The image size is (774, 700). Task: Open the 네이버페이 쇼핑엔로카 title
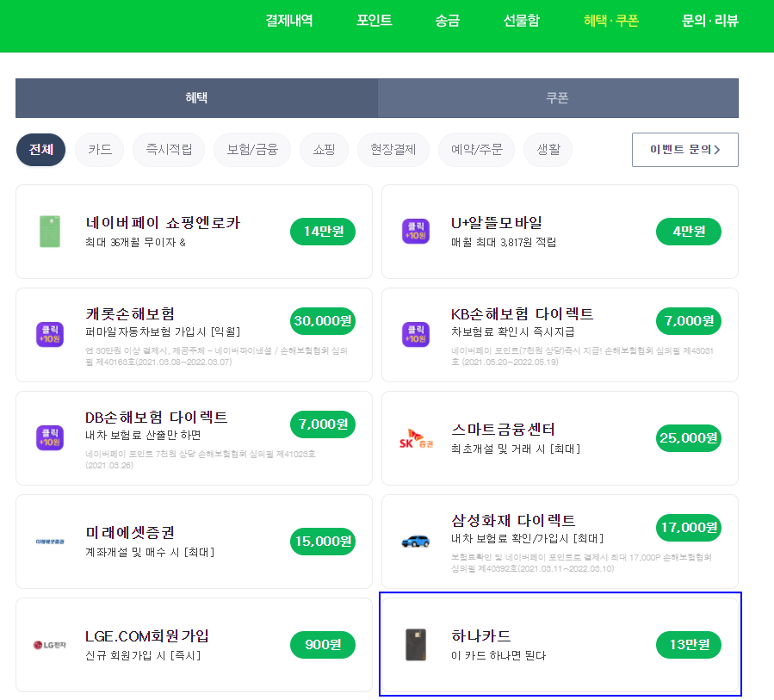click(x=163, y=223)
